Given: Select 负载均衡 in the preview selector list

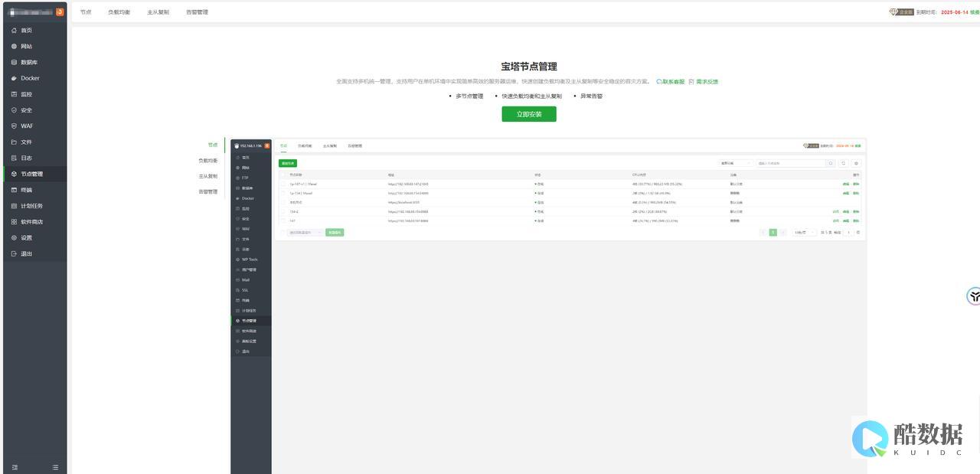Looking at the screenshot, I should [x=208, y=161].
